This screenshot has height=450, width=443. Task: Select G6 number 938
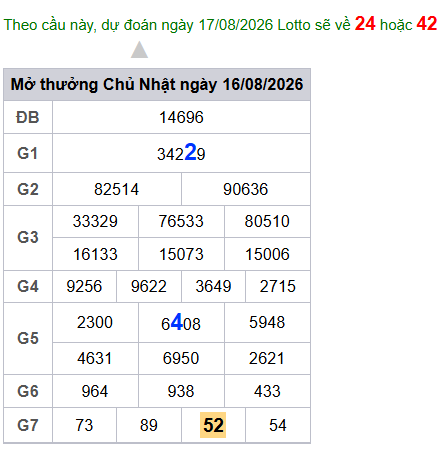181,391
